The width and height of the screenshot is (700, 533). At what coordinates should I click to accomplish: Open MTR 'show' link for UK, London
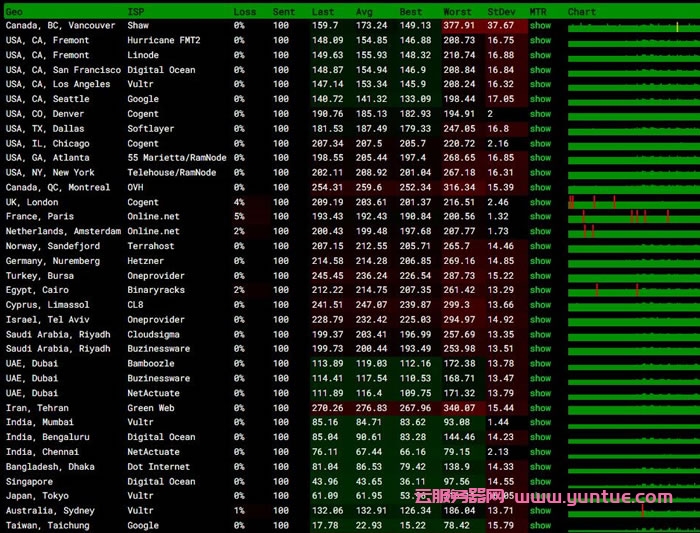[540, 202]
